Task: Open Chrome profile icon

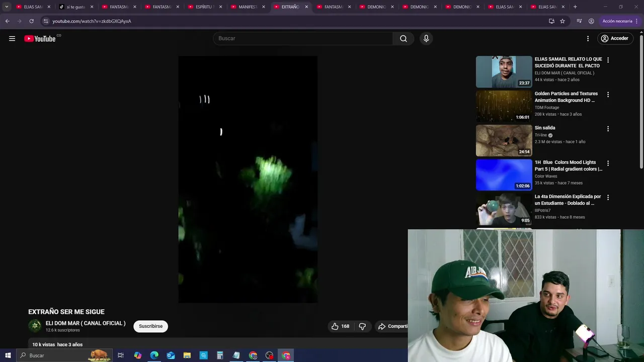Action: point(591,21)
